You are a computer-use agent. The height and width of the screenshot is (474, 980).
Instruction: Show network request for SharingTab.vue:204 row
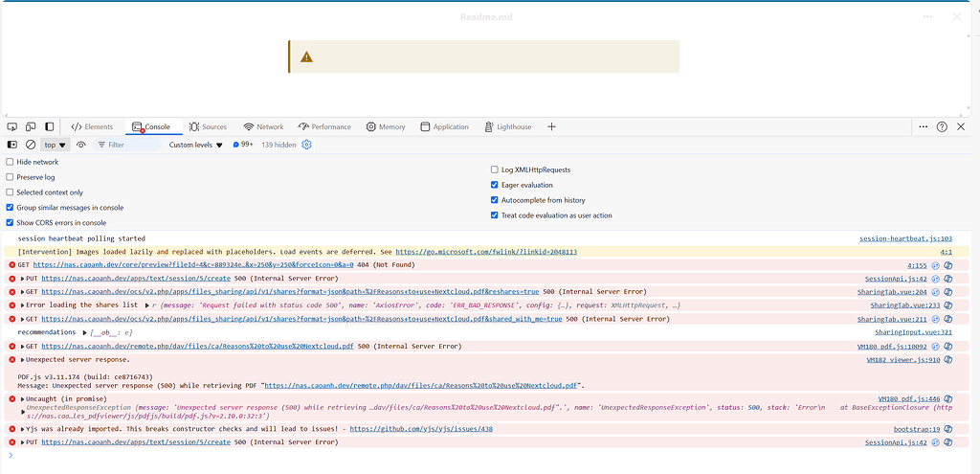point(936,292)
